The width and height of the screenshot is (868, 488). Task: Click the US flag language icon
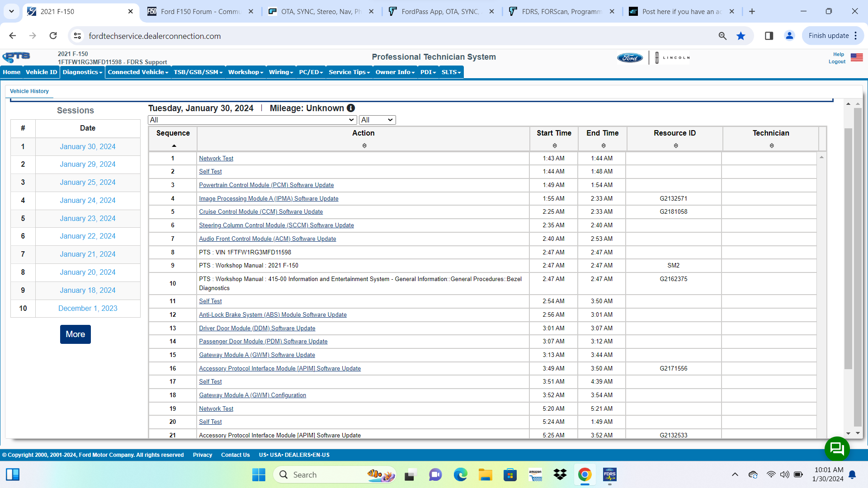pyautogui.click(x=857, y=57)
